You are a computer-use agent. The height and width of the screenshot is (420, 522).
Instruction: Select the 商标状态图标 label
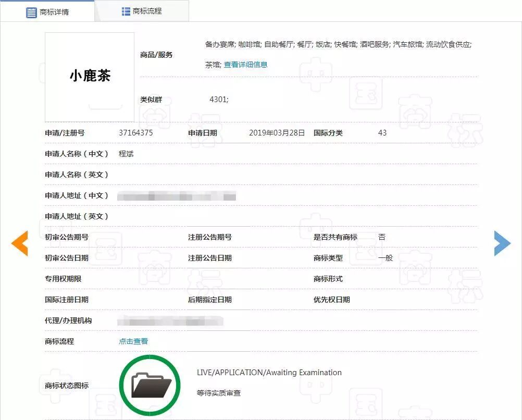point(67,386)
